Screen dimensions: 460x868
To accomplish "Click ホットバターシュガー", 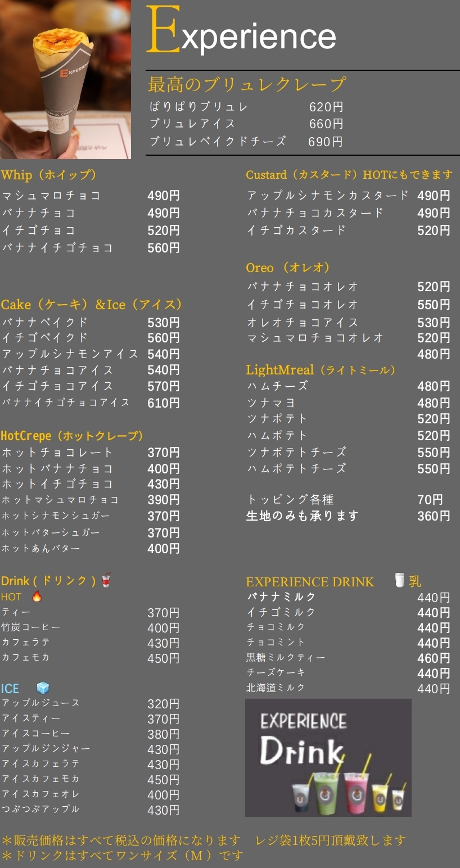I will click(51, 532).
